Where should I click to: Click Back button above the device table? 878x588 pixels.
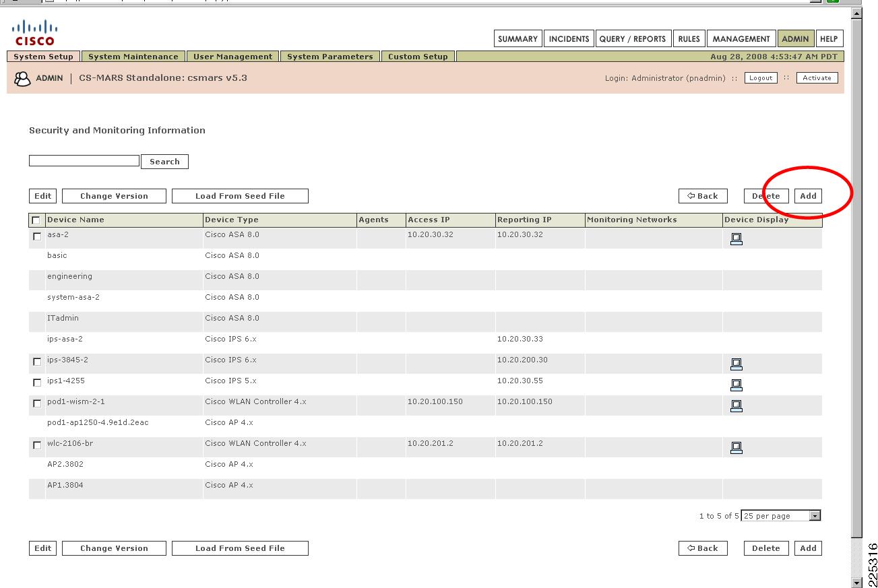click(703, 196)
